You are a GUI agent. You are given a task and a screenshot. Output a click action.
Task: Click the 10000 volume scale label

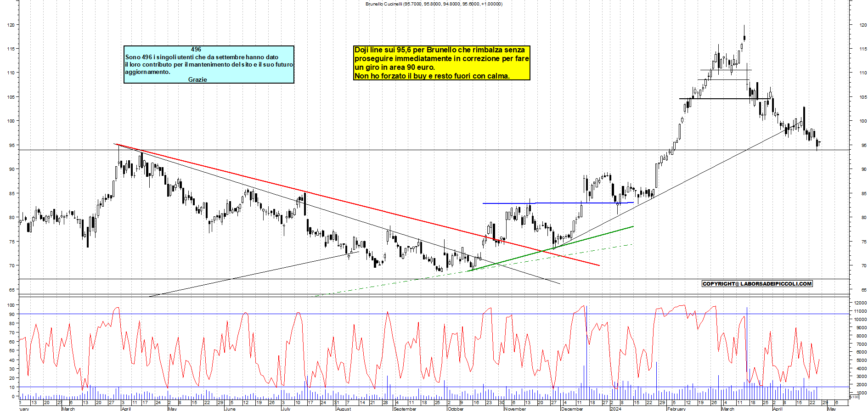click(x=860, y=320)
